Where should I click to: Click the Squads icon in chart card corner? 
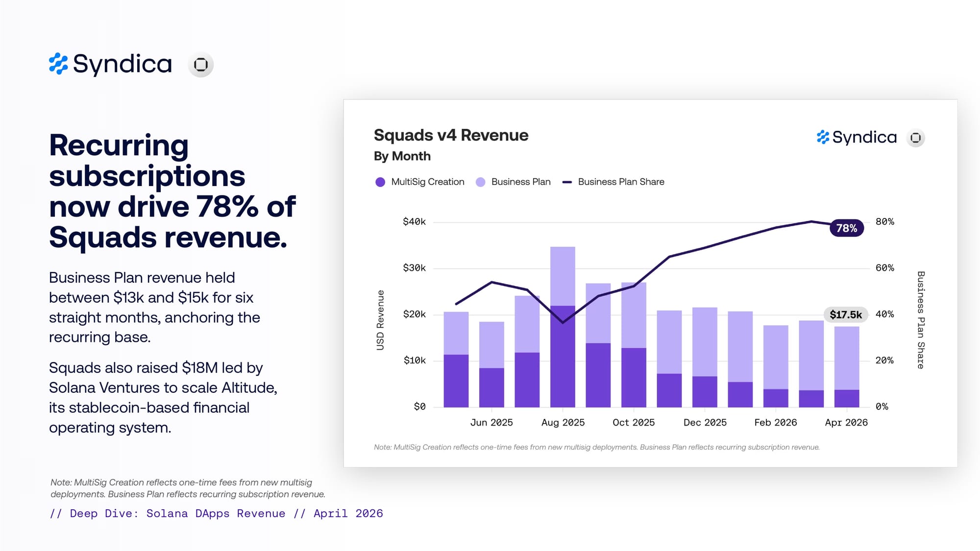tap(915, 138)
